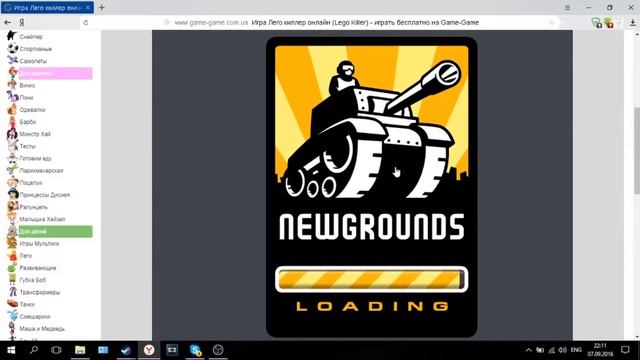This screenshot has height=360, width=640.
Task: Open Skype from the taskbar
Action: click(195, 350)
